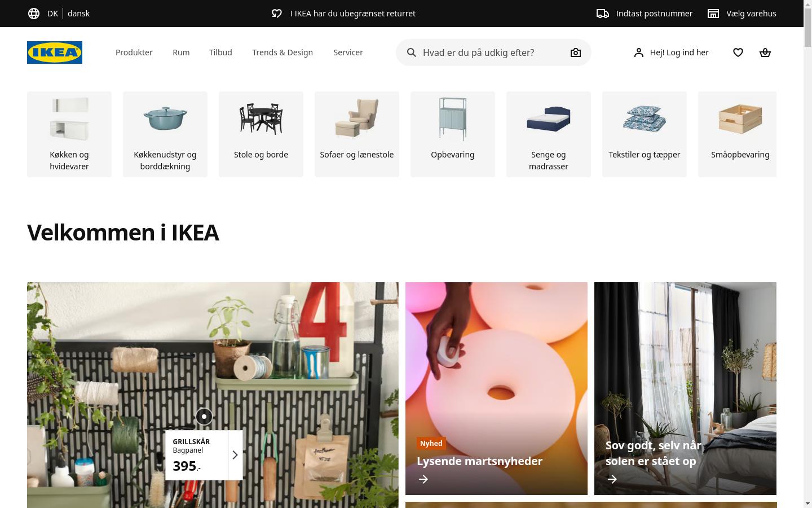Click the delivery truck icon for postnummer
This screenshot has height=508, width=812.
pos(603,13)
